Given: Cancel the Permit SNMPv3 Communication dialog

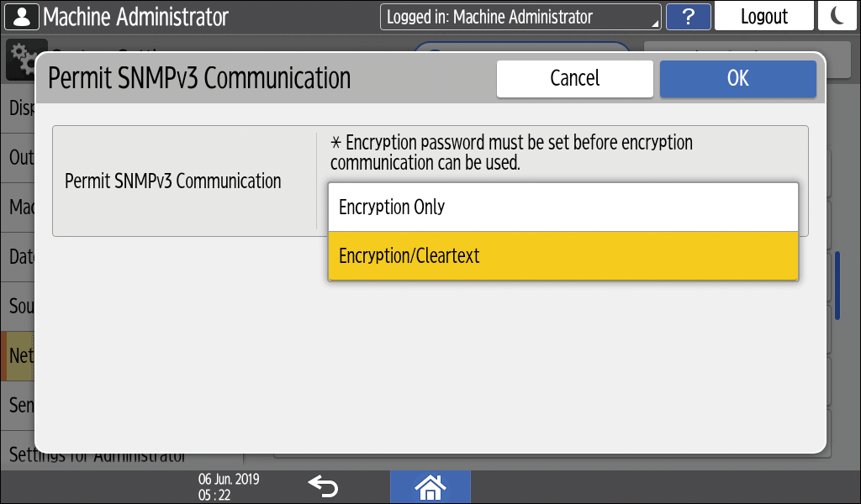Looking at the screenshot, I should (574, 78).
